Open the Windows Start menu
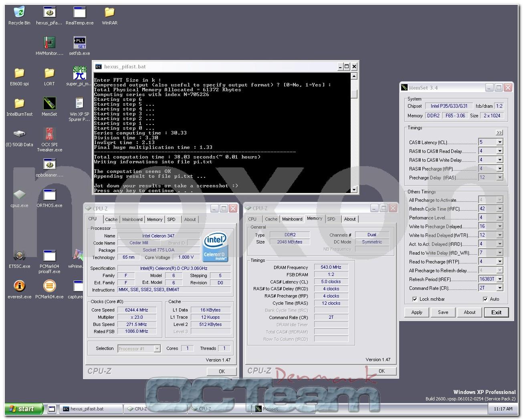Image resolution: width=523 pixels, height=420 pixels. [24, 409]
